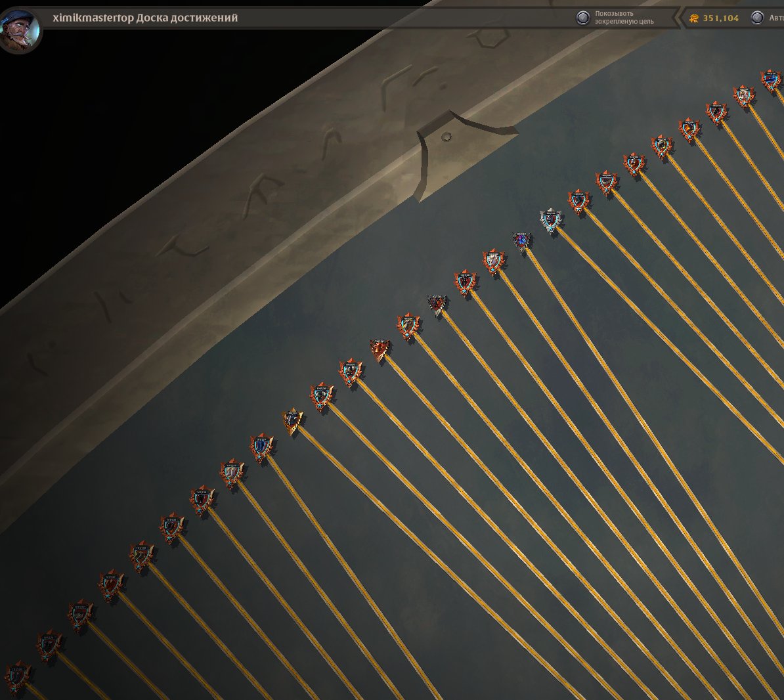Click the golden fame laurel icon

pyautogui.click(x=694, y=18)
